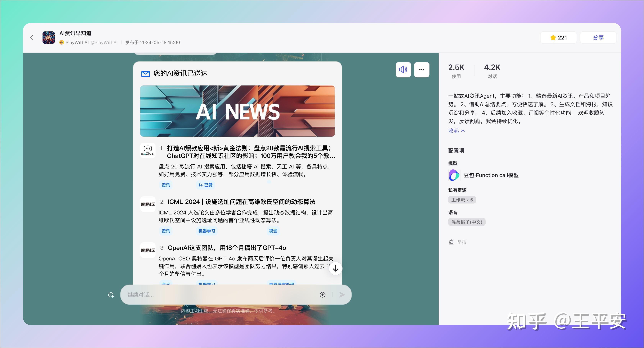Start a new conversation with chat-plus icon
The height and width of the screenshot is (348, 644).
pos(111,295)
